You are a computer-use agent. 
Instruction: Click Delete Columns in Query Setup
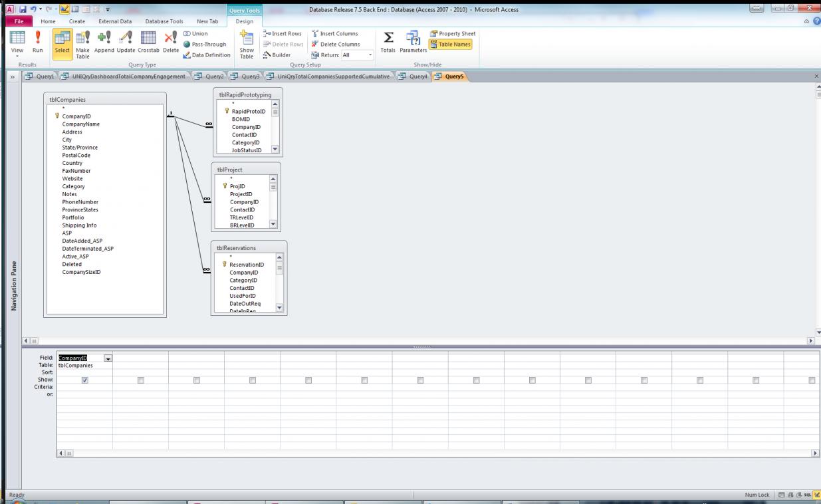(x=335, y=44)
